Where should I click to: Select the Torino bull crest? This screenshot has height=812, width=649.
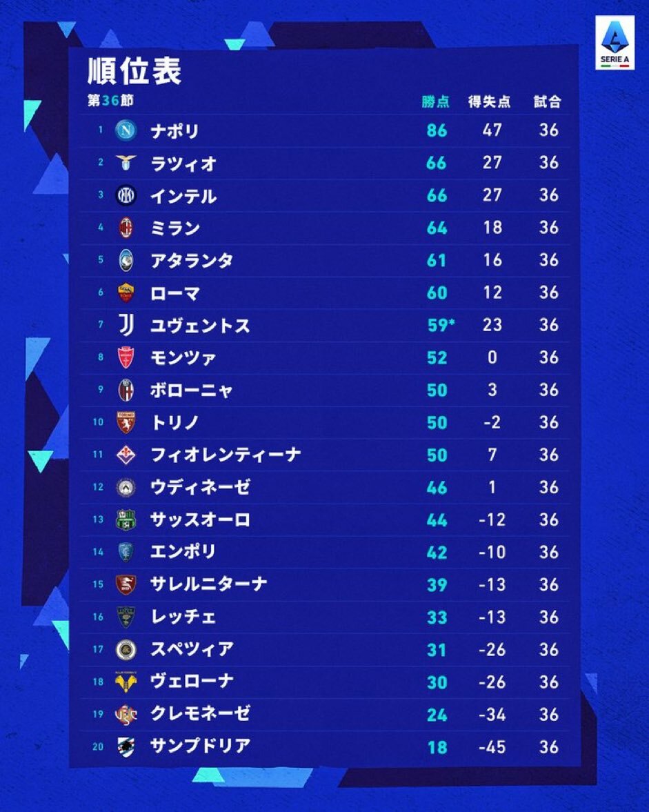tap(126, 422)
